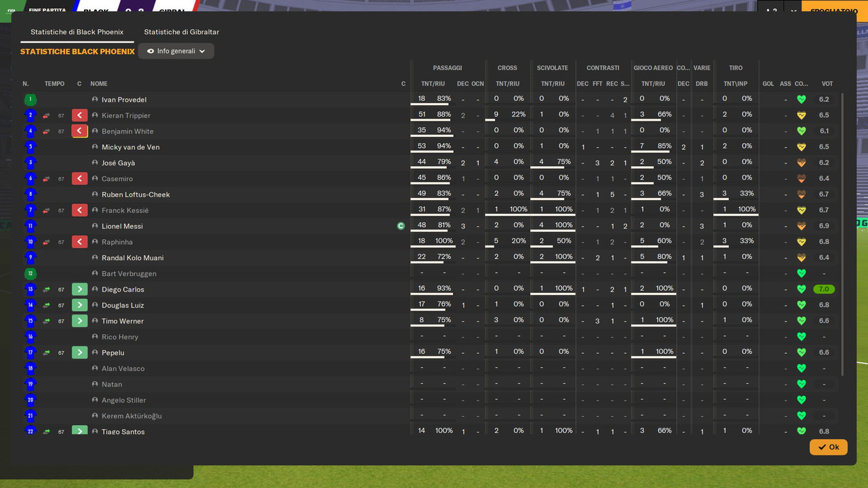Select Statistiche di Black Phoenix tab
This screenshot has height=488, width=868.
pyautogui.click(x=77, y=32)
